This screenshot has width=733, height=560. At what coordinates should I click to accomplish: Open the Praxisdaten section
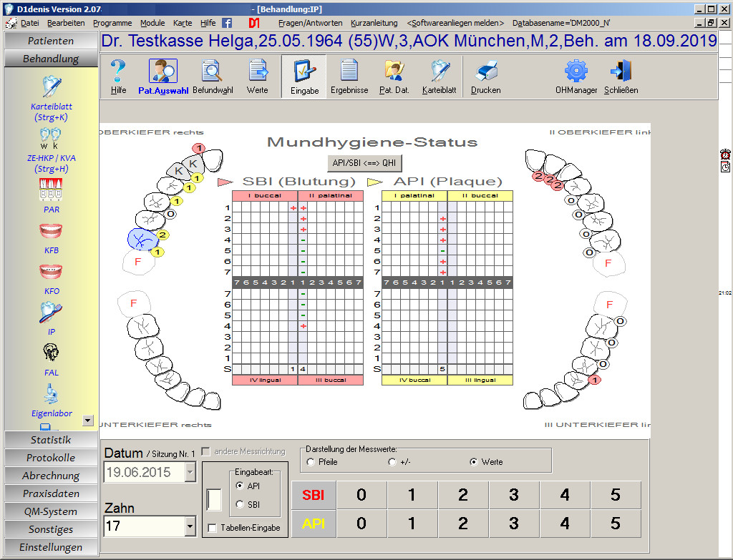pyautogui.click(x=51, y=493)
